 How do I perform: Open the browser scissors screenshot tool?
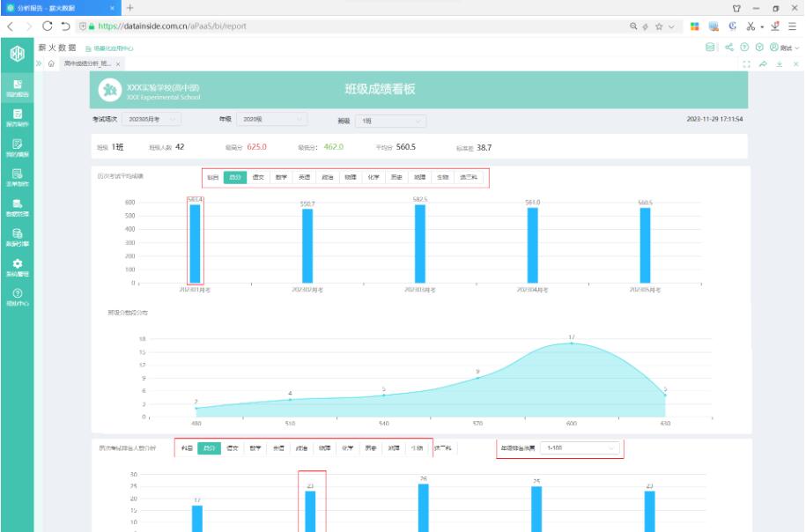click(751, 26)
